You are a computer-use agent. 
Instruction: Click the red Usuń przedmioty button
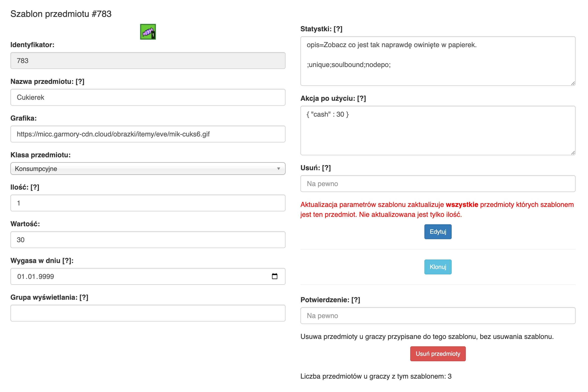click(x=438, y=354)
